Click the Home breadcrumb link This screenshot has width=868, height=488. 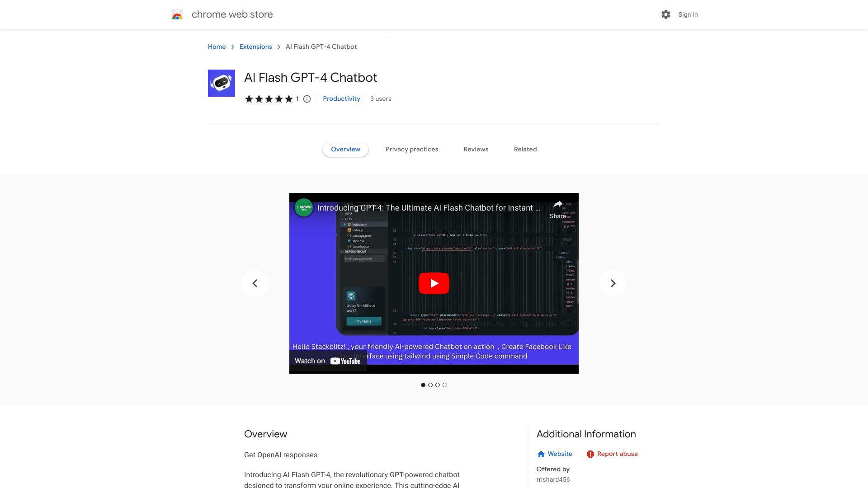point(217,47)
